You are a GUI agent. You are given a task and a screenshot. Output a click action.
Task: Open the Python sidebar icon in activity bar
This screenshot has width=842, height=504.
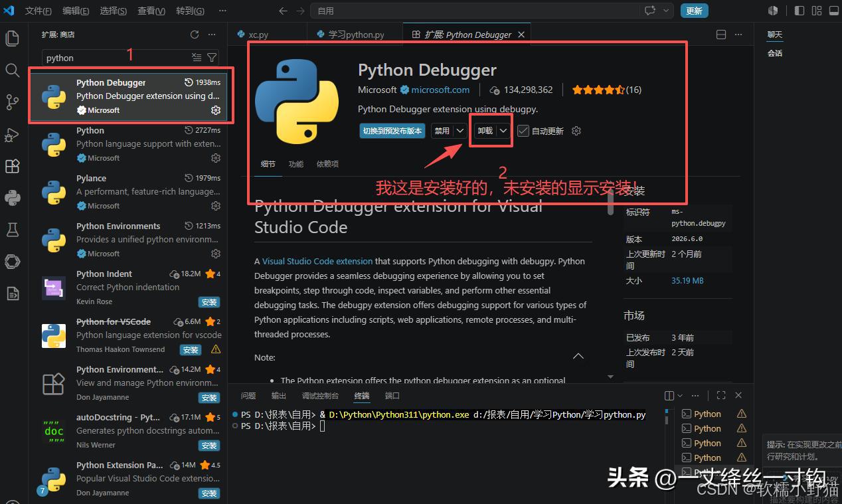coord(12,198)
